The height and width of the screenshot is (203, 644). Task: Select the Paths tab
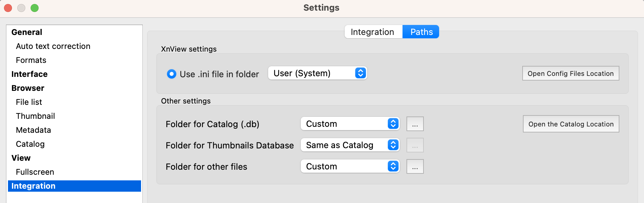pyautogui.click(x=421, y=32)
